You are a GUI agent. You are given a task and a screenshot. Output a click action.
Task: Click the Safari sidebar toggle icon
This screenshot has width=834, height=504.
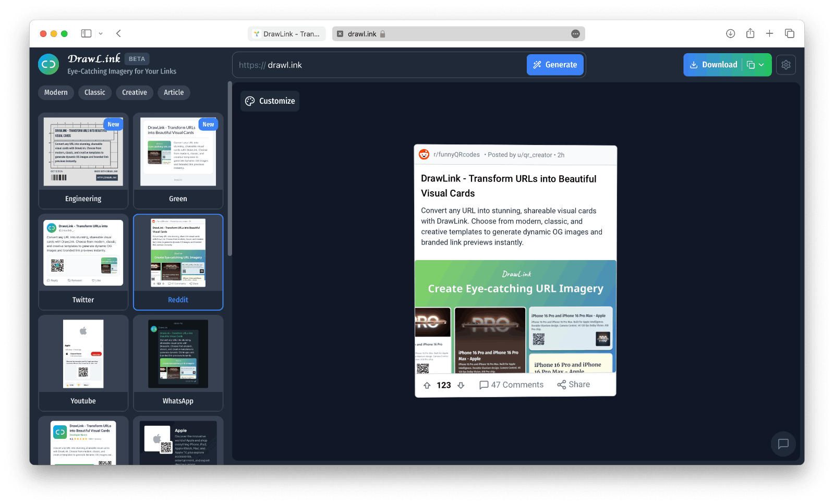click(x=86, y=33)
